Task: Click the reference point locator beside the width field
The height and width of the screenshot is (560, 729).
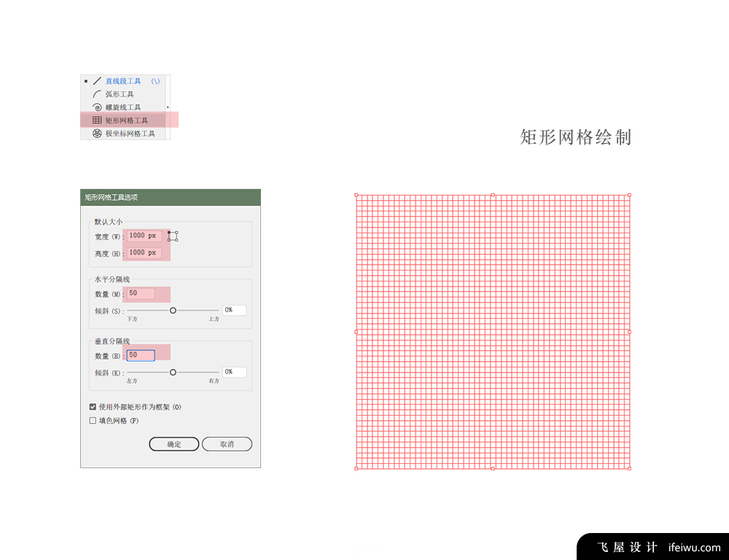Action: (172, 236)
